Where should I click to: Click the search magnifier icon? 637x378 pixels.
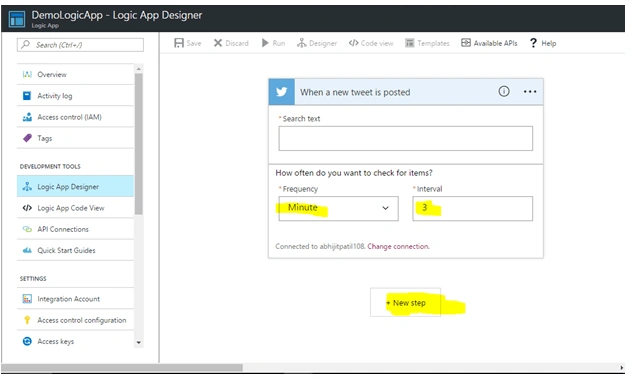point(26,44)
